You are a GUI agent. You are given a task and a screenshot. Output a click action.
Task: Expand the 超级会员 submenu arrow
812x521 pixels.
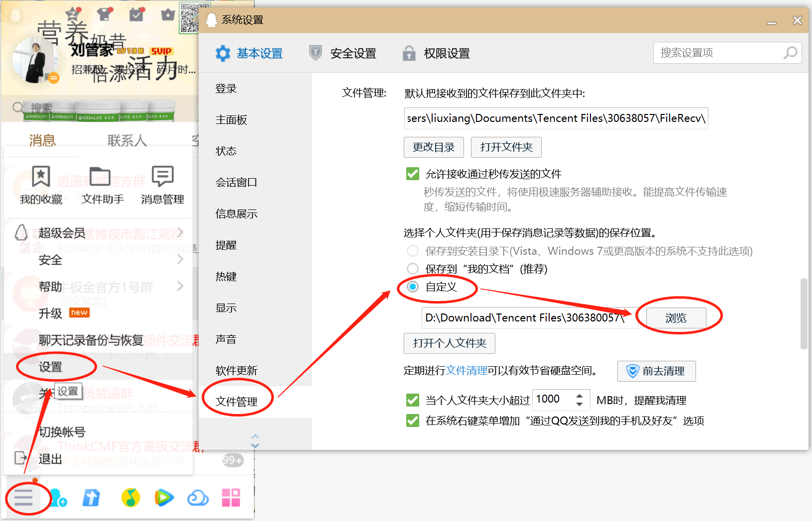click(180, 232)
